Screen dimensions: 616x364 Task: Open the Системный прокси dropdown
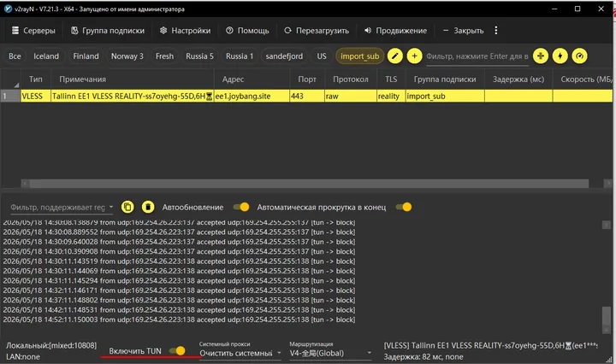[240, 353]
